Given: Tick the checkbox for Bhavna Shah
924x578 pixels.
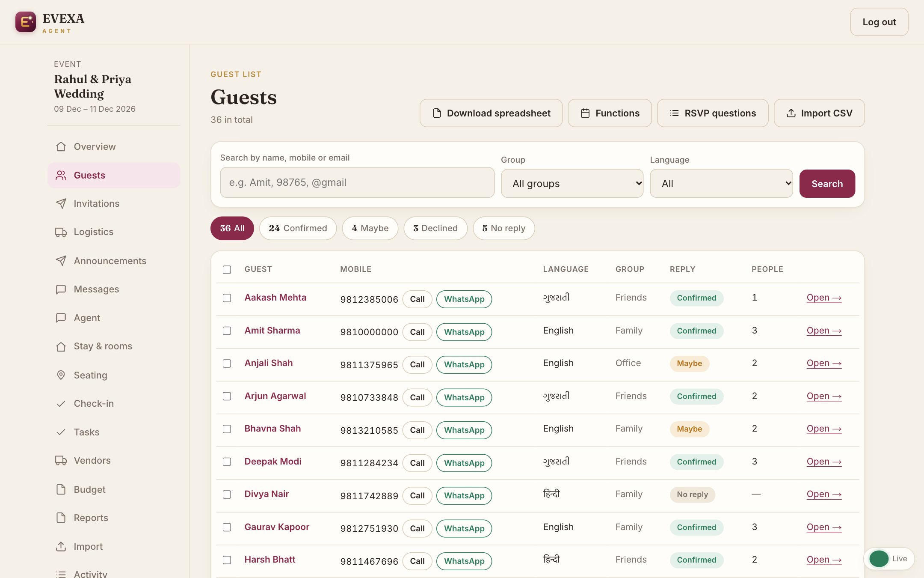Looking at the screenshot, I should click(227, 429).
